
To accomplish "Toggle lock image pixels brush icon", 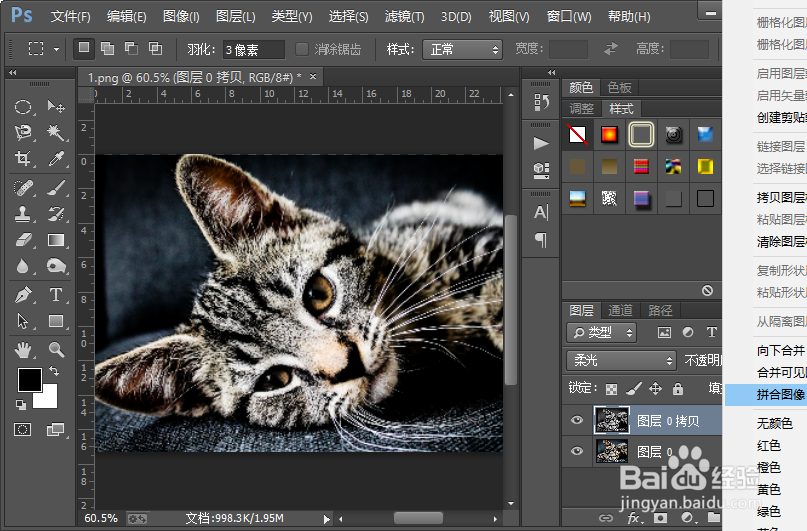I will pos(634,388).
